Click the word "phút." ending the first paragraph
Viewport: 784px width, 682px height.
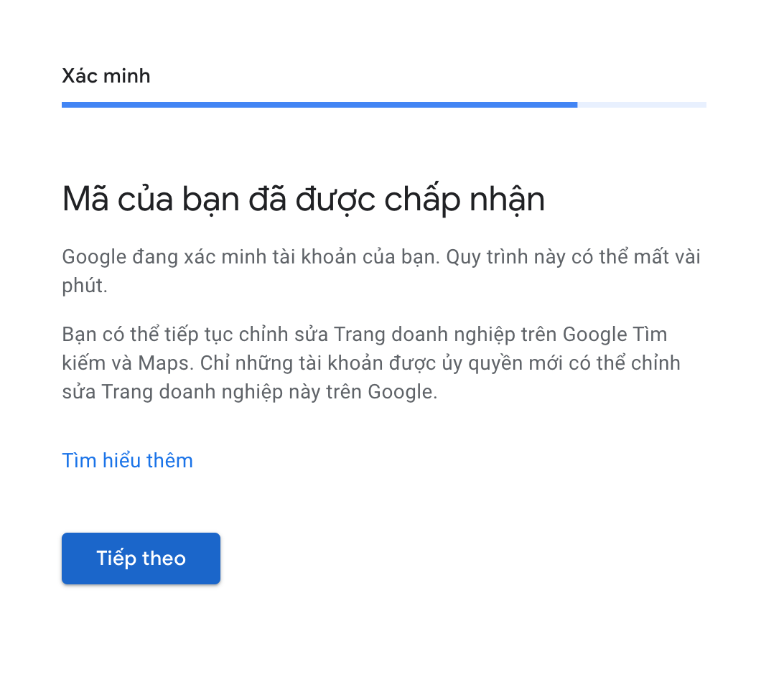click(85, 286)
